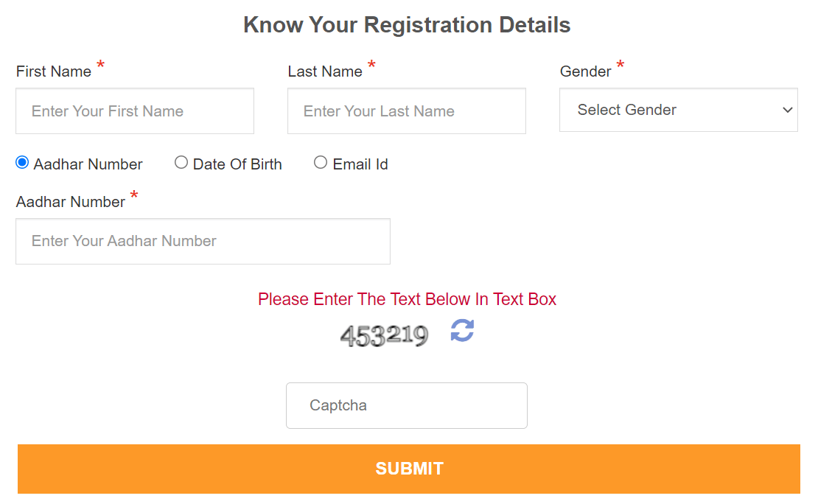Click inside the First Name field
Viewport: 818px width, 504px height.
pyautogui.click(x=135, y=111)
